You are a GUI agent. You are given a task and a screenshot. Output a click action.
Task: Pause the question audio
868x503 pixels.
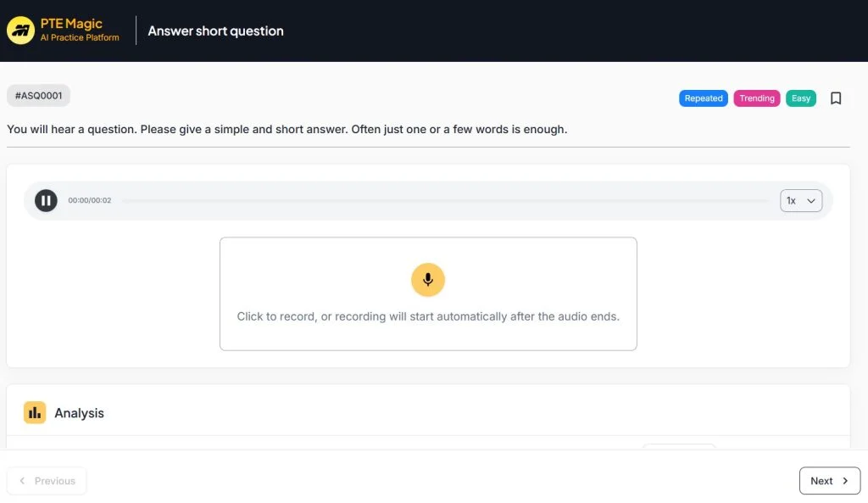coord(46,201)
